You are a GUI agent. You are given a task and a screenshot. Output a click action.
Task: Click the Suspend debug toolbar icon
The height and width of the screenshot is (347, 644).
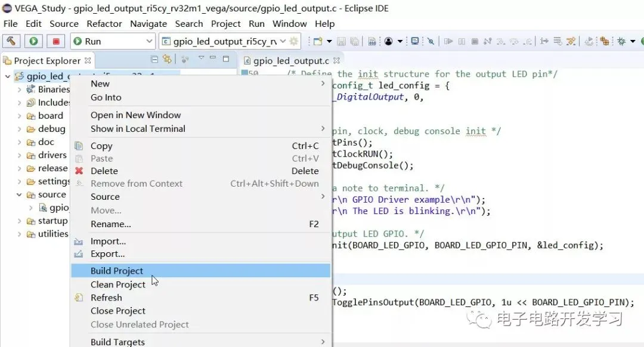462,41
